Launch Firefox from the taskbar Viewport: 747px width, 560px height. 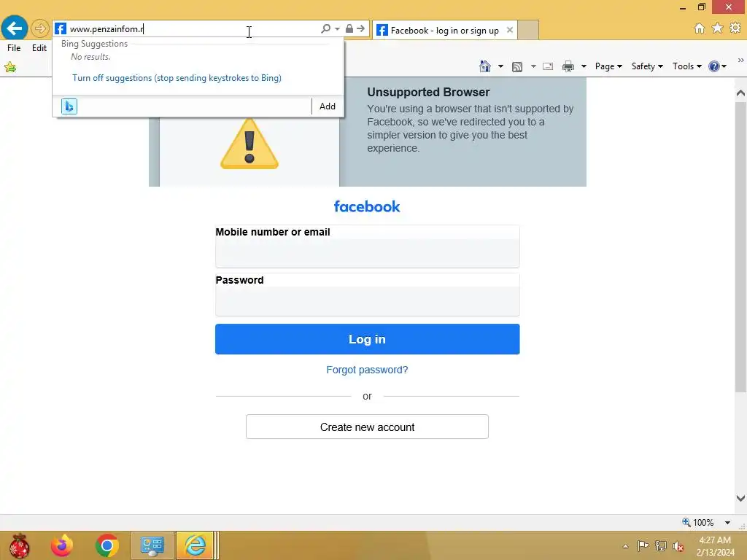(x=62, y=545)
